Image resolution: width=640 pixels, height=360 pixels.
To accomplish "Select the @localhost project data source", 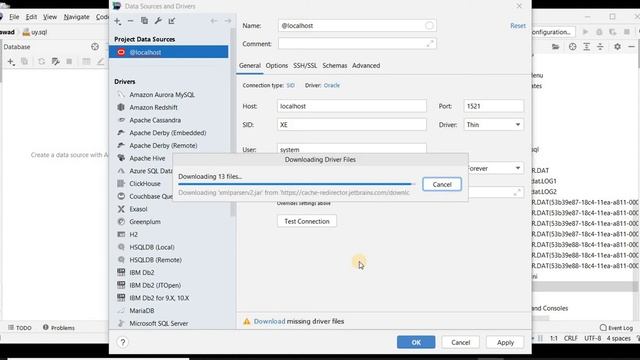I will point(169,52).
